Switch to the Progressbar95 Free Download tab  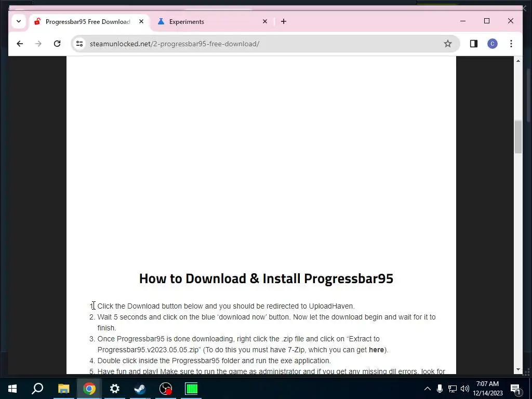point(88,22)
